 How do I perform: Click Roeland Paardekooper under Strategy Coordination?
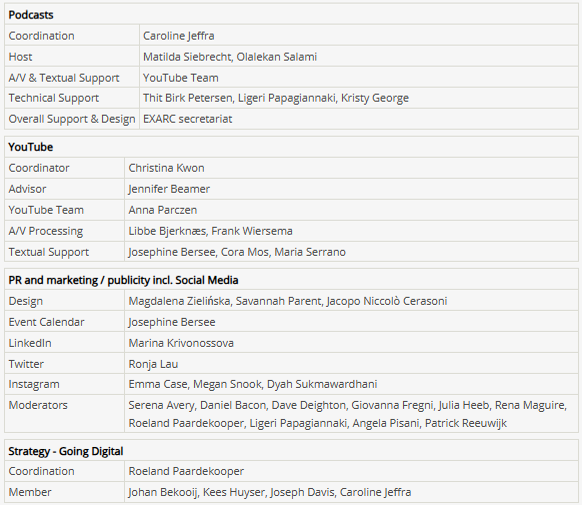[186, 471]
